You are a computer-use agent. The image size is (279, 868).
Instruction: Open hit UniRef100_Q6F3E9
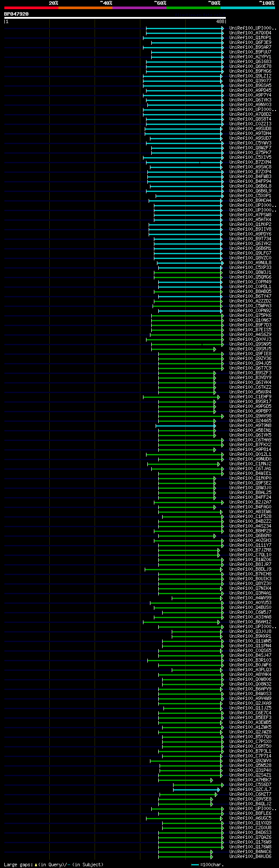[250, 42]
